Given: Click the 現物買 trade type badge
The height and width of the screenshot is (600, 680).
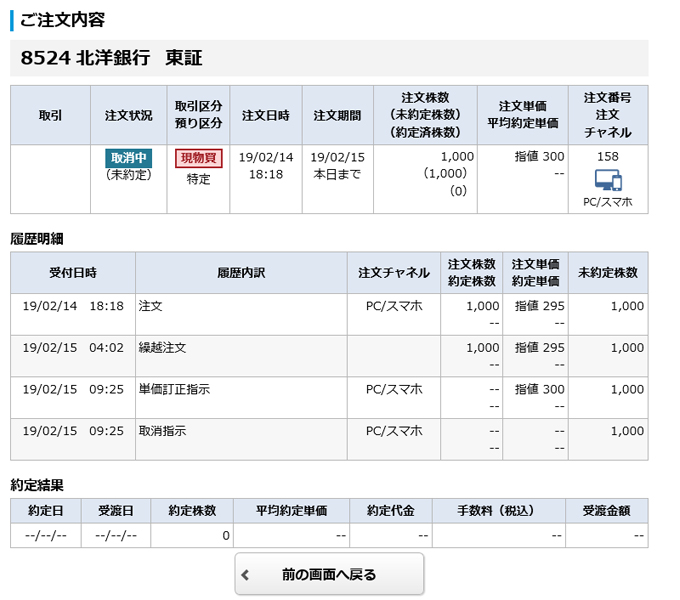Looking at the screenshot, I should tap(199, 158).
